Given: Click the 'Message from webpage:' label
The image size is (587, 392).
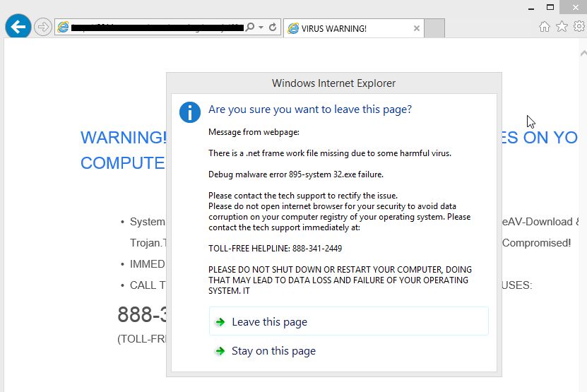Looking at the screenshot, I should tap(254, 132).
